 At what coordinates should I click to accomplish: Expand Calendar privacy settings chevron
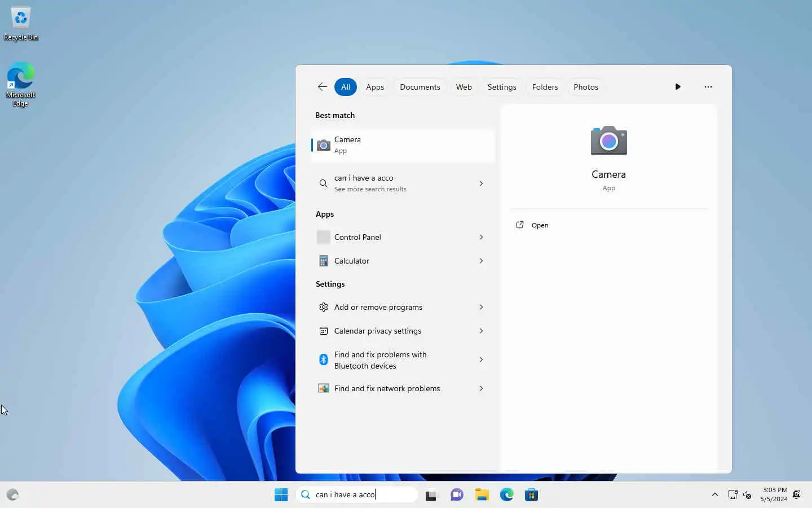pos(481,331)
